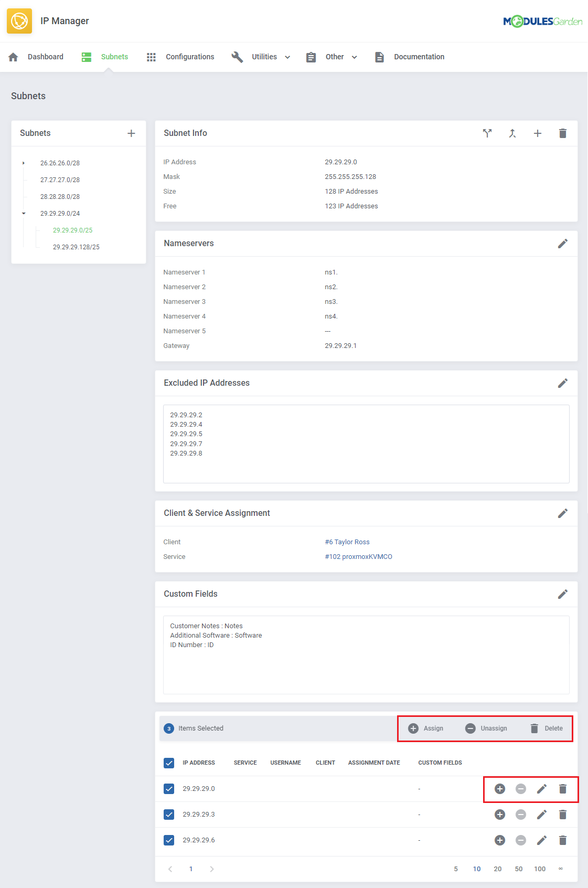588x888 pixels.
Task: Click the merge subnet icon in Subnet Info
Action: click(512, 133)
